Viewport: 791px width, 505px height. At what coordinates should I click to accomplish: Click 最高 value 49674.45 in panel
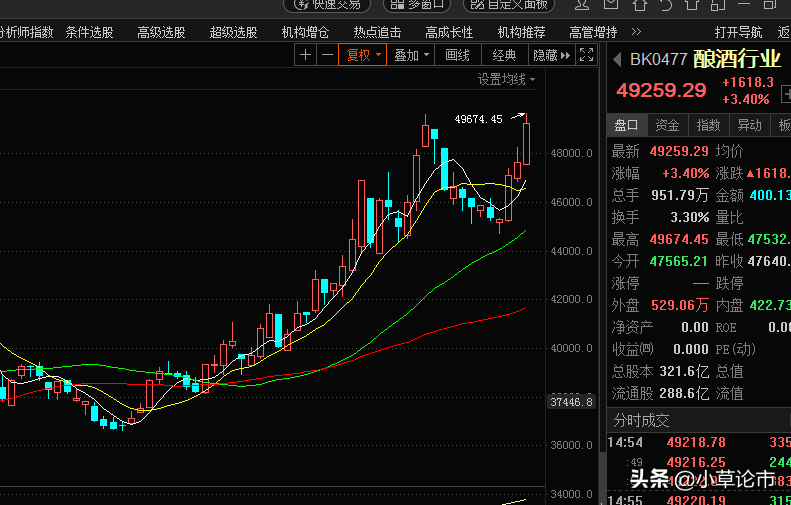tap(679, 239)
